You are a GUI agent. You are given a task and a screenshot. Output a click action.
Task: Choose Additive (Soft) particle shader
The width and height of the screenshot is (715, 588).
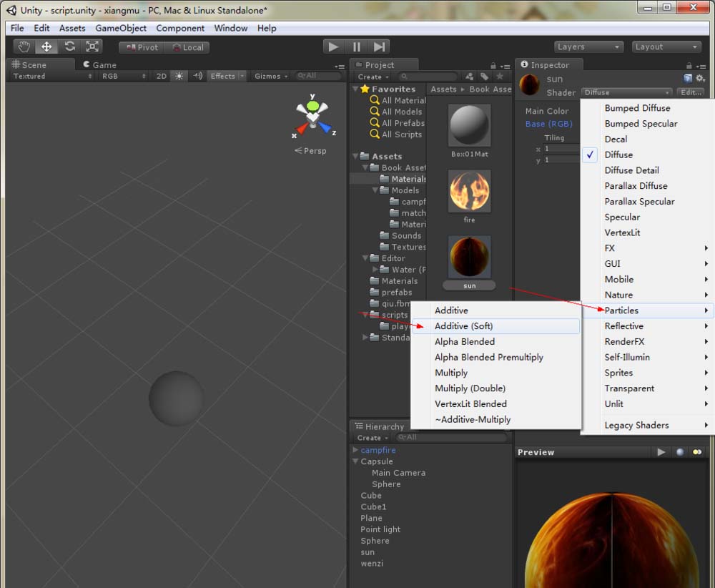[x=495, y=326]
